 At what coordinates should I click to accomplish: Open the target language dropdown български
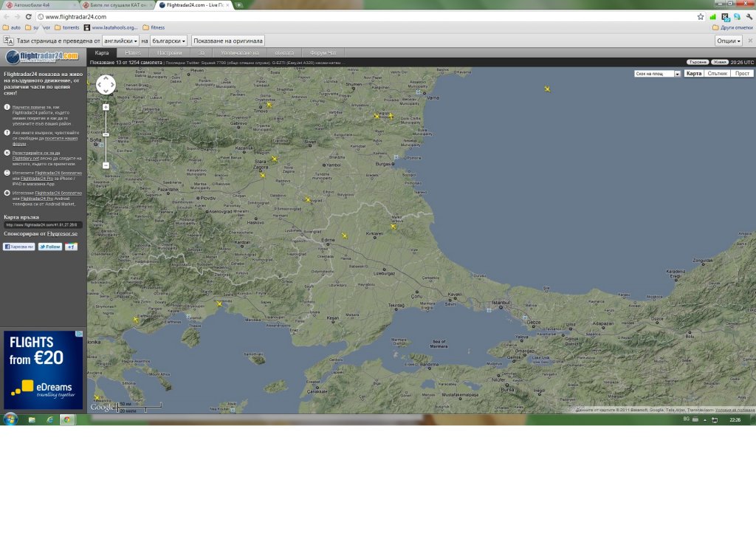click(x=168, y=41)
